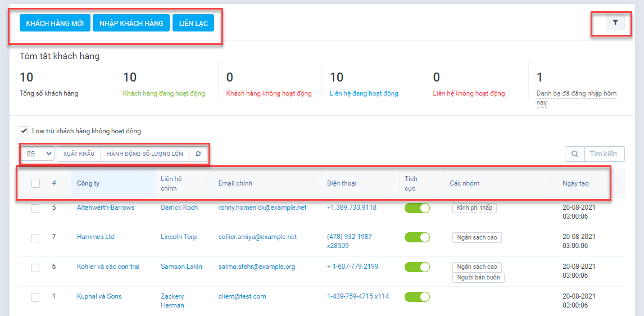This screenshot has width=644, height=316.
Task: Sort by Các nhóm column header
Action: click(x=464, y=183)
